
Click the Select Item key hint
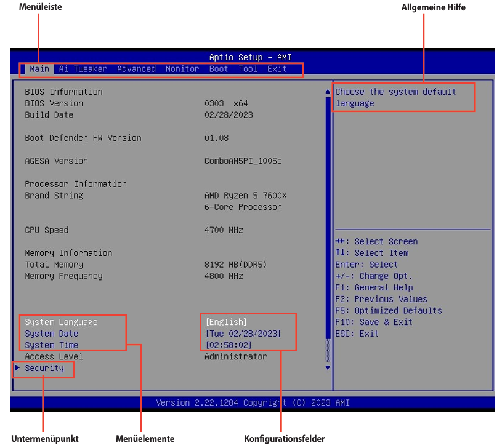pyautogui.click(x=372, y=254)
